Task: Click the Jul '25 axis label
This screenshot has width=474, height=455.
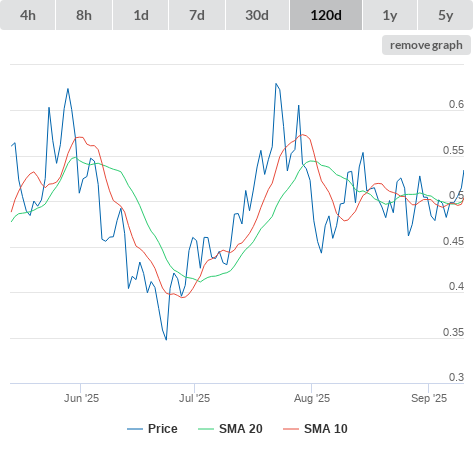Action: (x=194, y=398)
